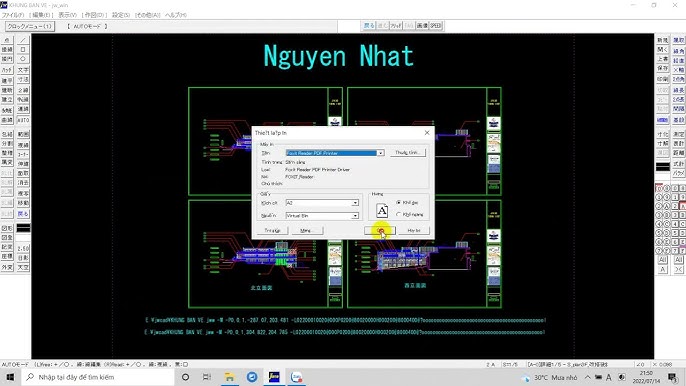Open Zalo from the taskbar

pos(296,377)
